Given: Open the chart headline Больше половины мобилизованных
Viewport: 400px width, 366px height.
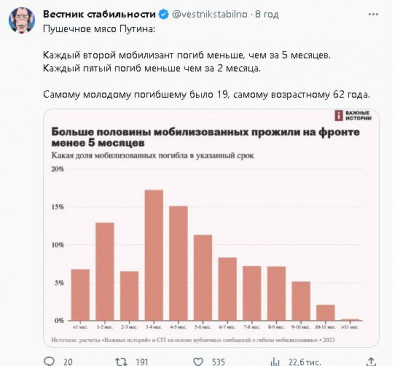Looking at the screenshot, I should pyautogui.click(x=206, y=137).
